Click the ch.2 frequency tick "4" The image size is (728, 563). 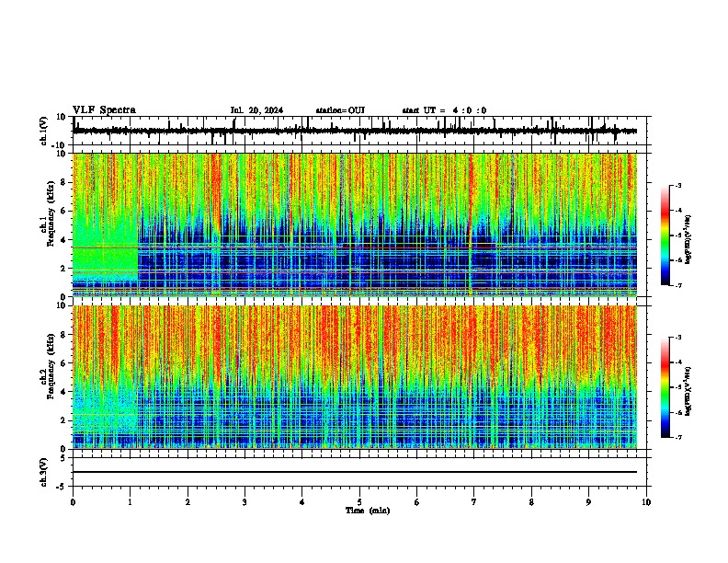pyautogui.click(x=63, y=392)
